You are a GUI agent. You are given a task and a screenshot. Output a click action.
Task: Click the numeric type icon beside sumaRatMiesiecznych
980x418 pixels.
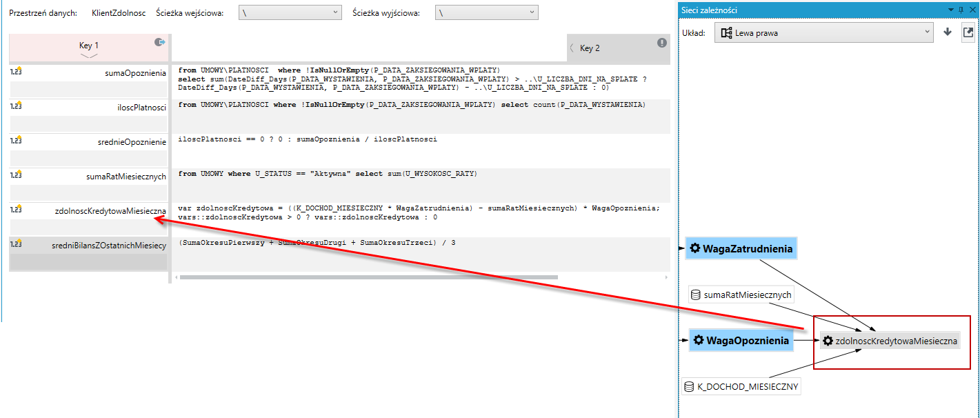pos(16,175)
